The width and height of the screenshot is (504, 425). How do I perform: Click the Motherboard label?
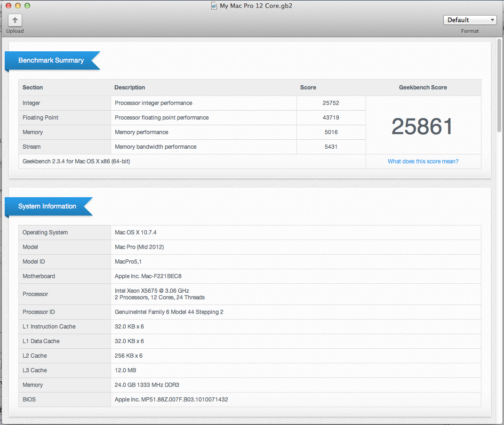coord(39,276)
